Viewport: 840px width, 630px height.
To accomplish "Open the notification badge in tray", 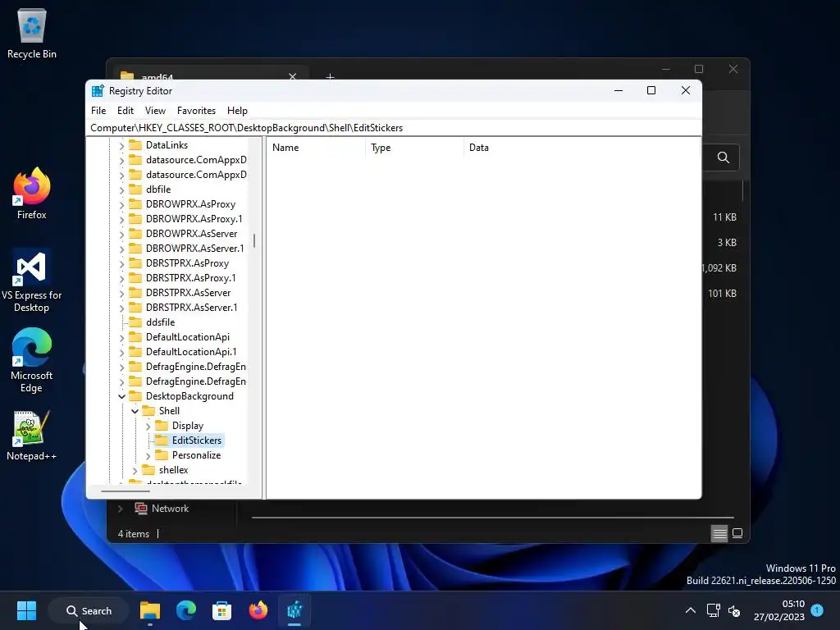I will tap(817, 610).
